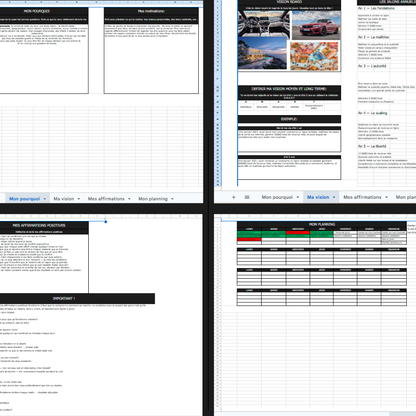This screenshot has height=416, width=416.
Task: Open dropdown arrow on the inactive grey Mon pourquoi tab
Action: tap(298, 197)
